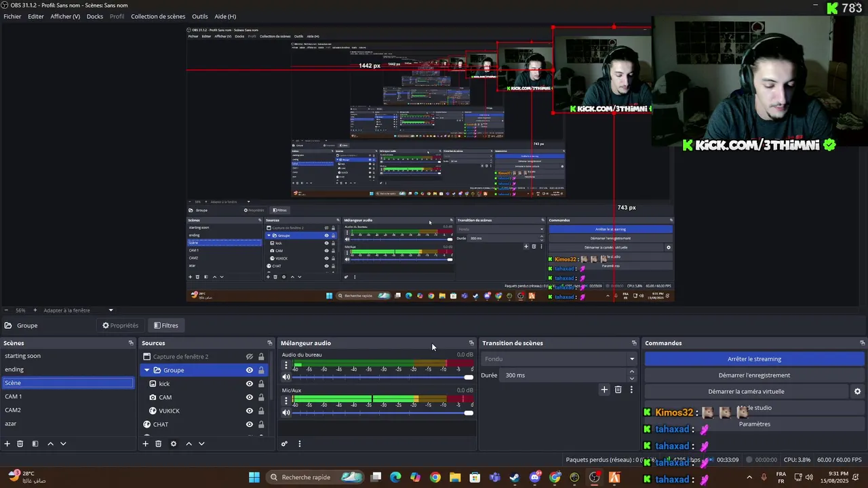Toggle lock on kick source

pyautogui.click(x=261, y=384)
